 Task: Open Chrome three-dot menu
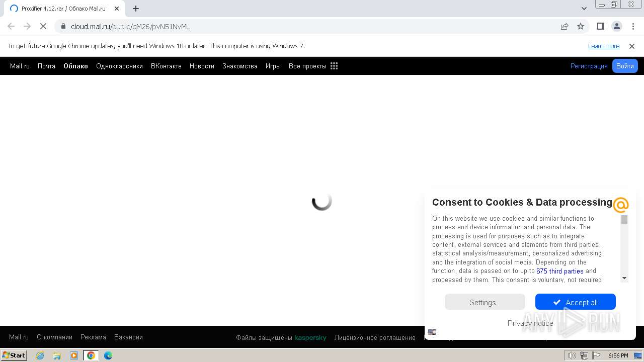[633, 26]
